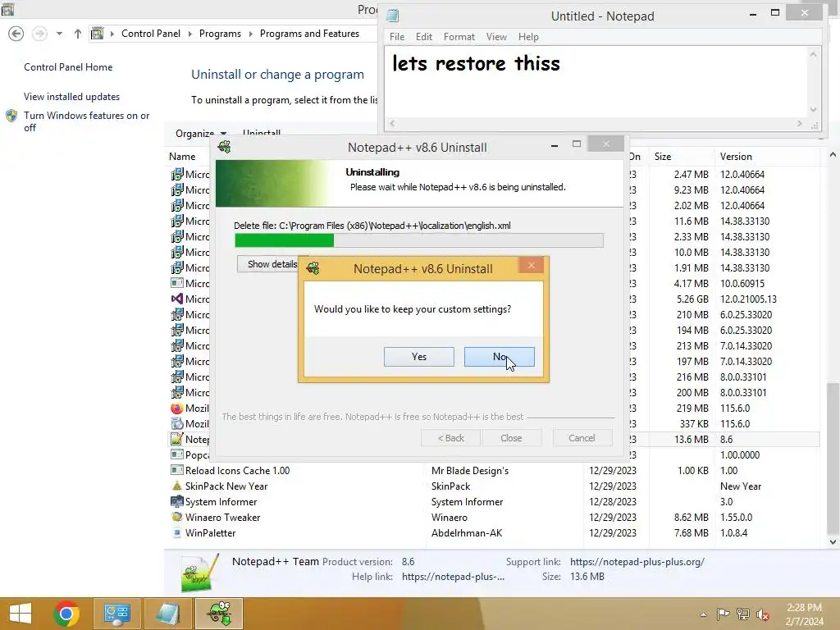Click the Control Panel breadcrumb

(151, 34)
